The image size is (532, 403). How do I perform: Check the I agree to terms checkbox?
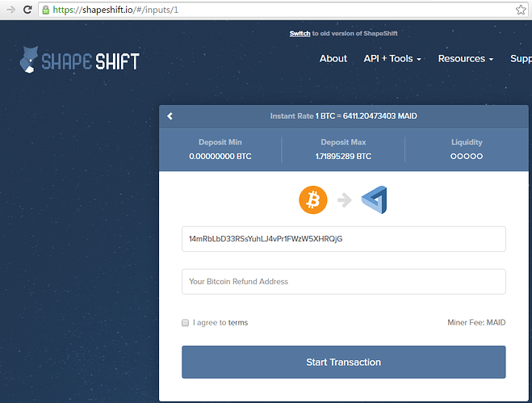point(185,322)
